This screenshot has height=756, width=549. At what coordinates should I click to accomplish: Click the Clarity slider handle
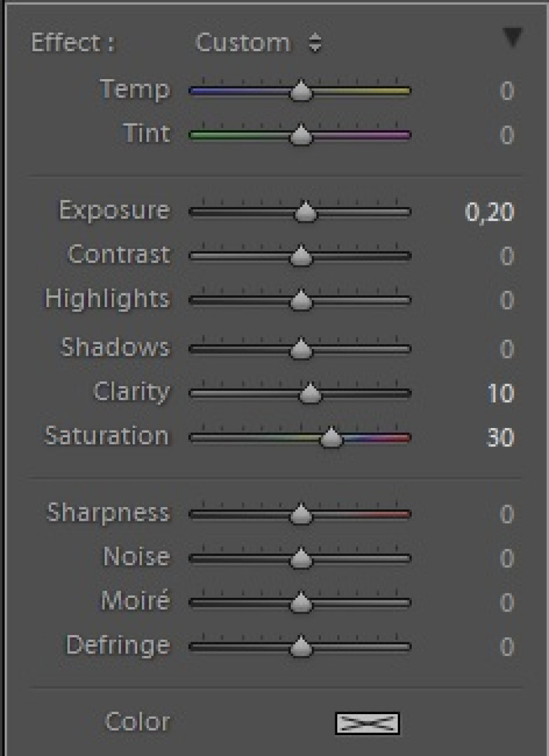[310, 393]
